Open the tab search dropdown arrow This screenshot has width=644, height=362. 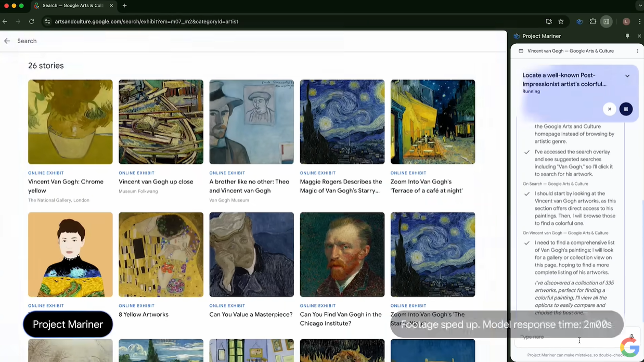coord(640,6)
